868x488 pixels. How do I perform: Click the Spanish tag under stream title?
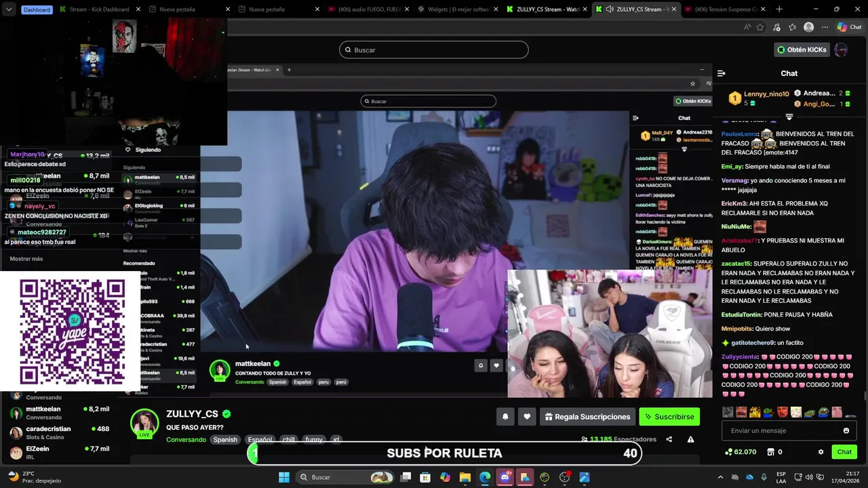pyautogui.click(x=225, y=439)
